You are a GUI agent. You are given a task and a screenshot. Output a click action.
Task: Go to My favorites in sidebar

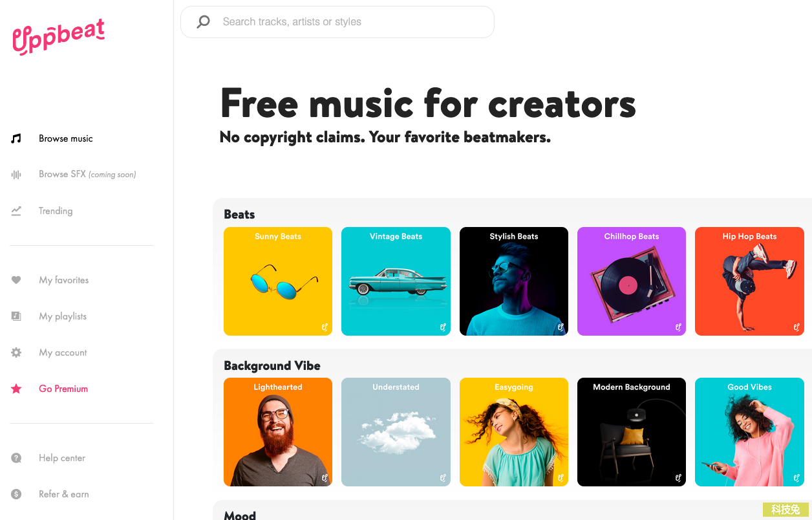[63, 280]
